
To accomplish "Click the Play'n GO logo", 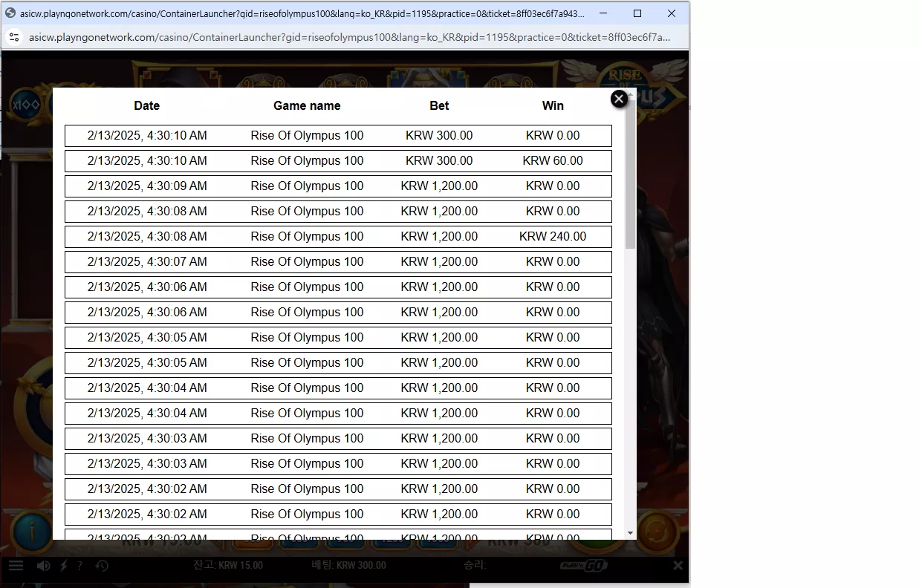I will tap(584, 566).
